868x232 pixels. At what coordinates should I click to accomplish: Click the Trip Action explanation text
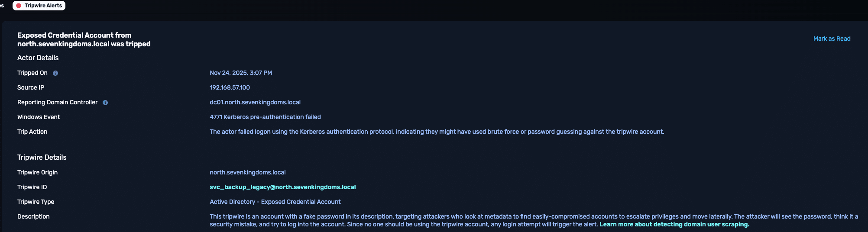tap(437, 132)
